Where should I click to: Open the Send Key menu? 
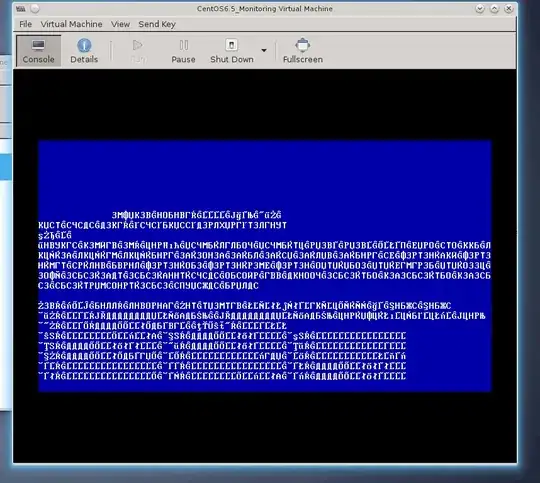pyautogui.click(x=157, y=24)
